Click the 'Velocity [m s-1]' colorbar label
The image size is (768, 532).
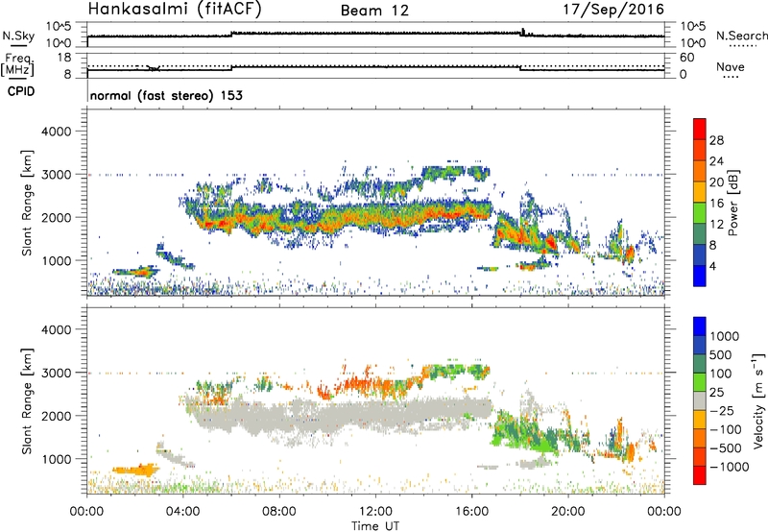758,400
